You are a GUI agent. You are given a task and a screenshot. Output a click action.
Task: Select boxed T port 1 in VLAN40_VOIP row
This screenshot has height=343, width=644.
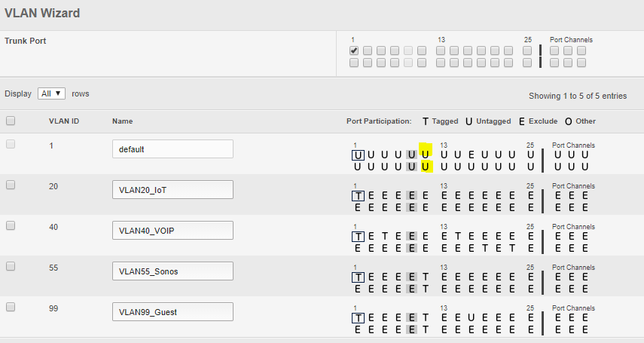pos(359,235)
